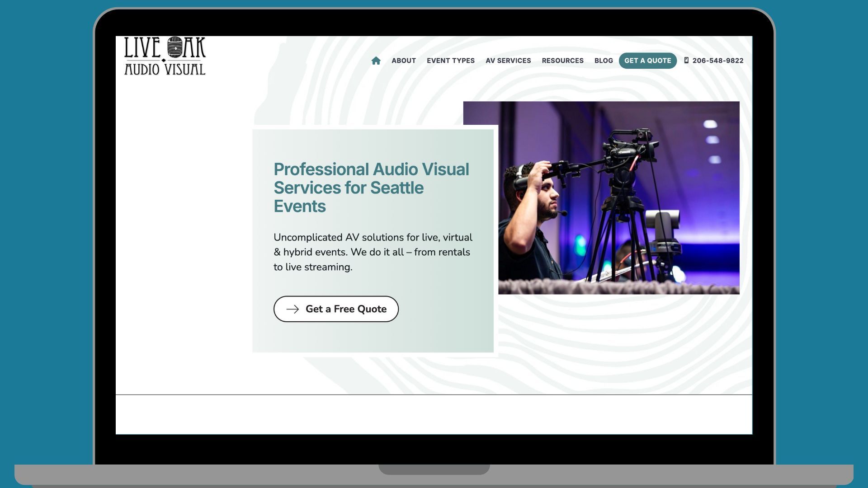
Task: Open the Event Types menu
Action: coord(450,61)
